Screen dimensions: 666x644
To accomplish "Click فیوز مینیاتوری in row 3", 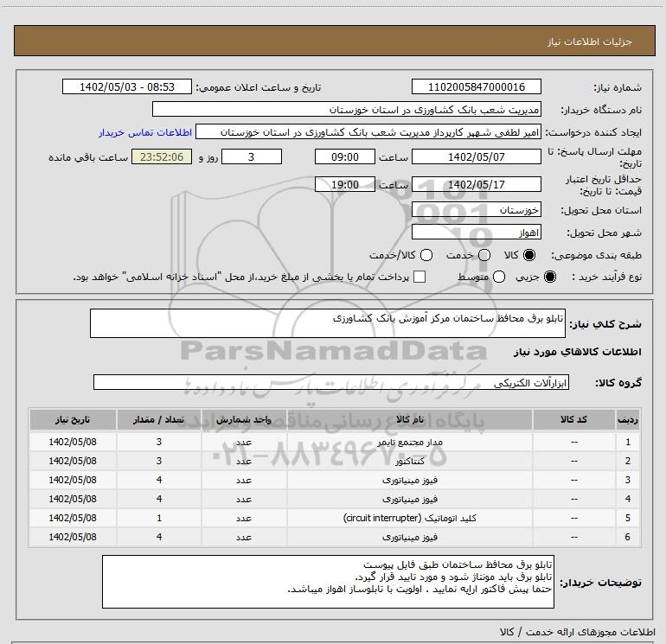I will pyautogui.click(x=410, y=480).
